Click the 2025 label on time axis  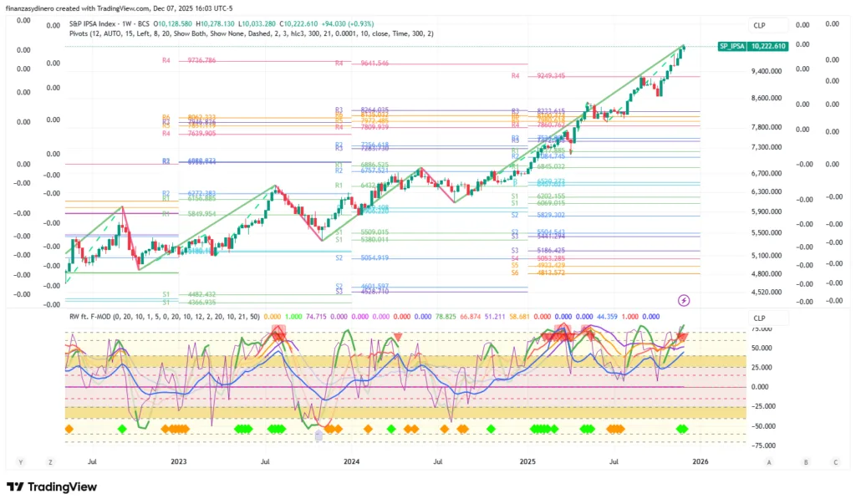(x=527, y=461)
